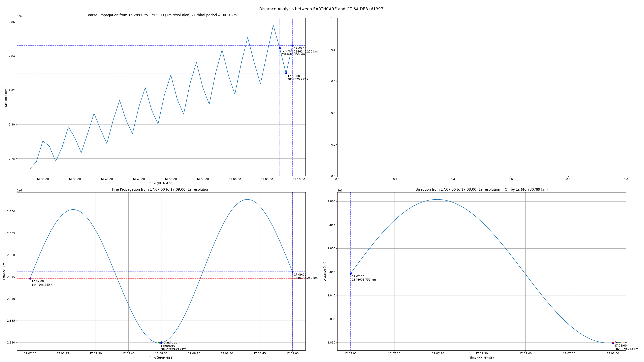
Task: Click the Time (HH:MM:SS) label under bisection plot
Action: click(482, 358)
